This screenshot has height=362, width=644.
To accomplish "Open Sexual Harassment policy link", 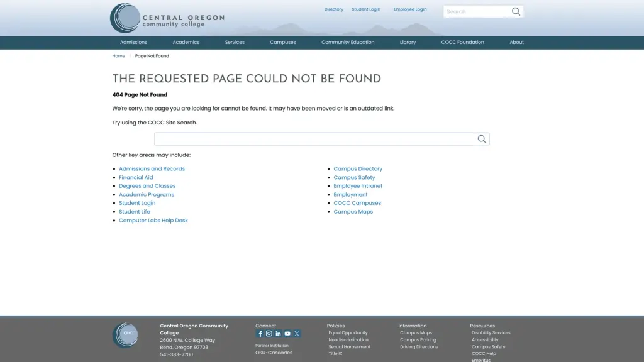I will click(350, 347).
